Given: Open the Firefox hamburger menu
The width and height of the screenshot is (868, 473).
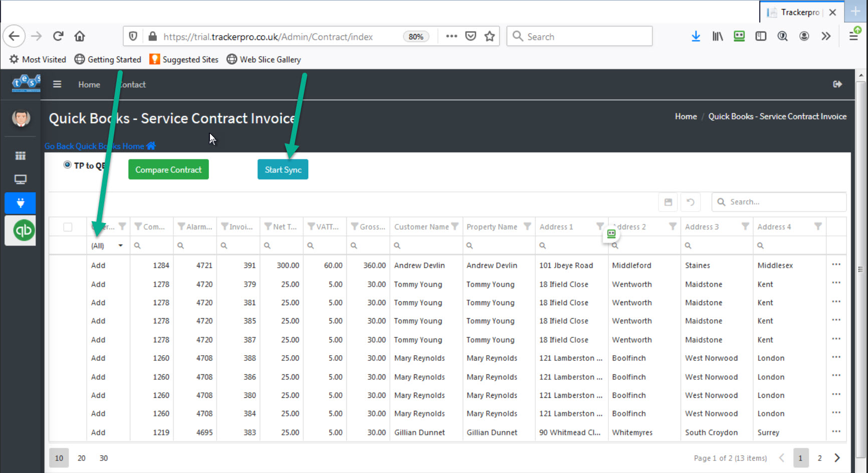Looking at the screenshot, I should [853, 36].
